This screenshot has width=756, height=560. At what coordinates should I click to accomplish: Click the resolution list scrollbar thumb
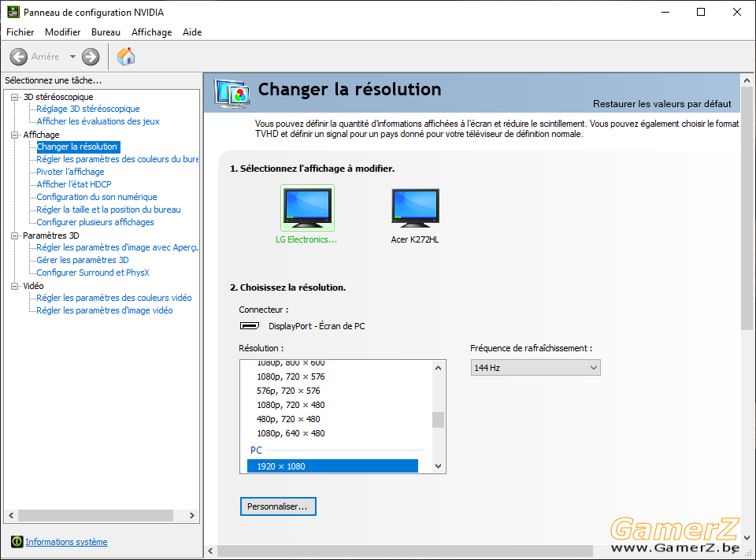pos(439,420)
